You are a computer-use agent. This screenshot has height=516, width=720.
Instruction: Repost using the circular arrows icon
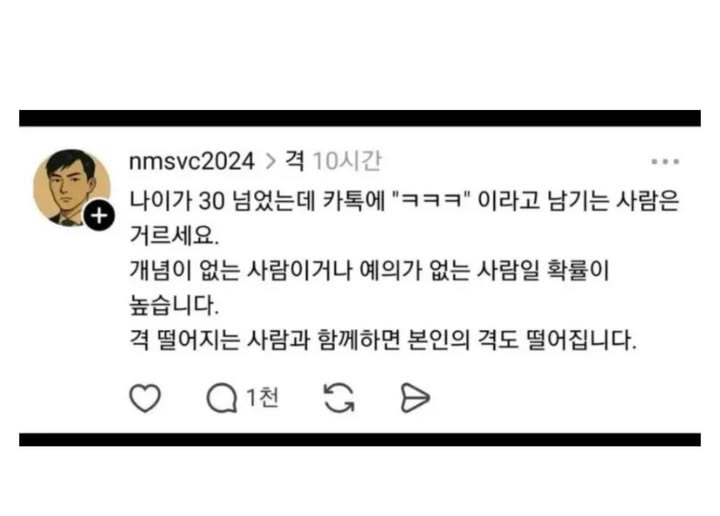click(x=339, y=398)
